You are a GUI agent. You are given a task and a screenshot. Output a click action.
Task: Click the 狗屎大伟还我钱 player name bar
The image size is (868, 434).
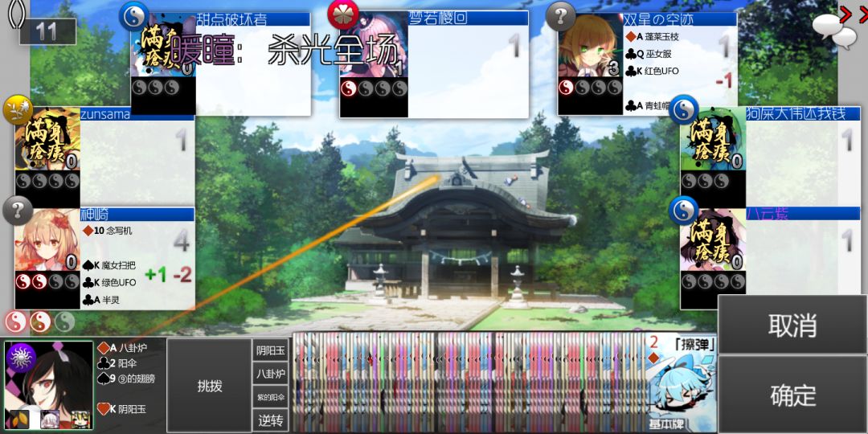click(x=803, y=113)
